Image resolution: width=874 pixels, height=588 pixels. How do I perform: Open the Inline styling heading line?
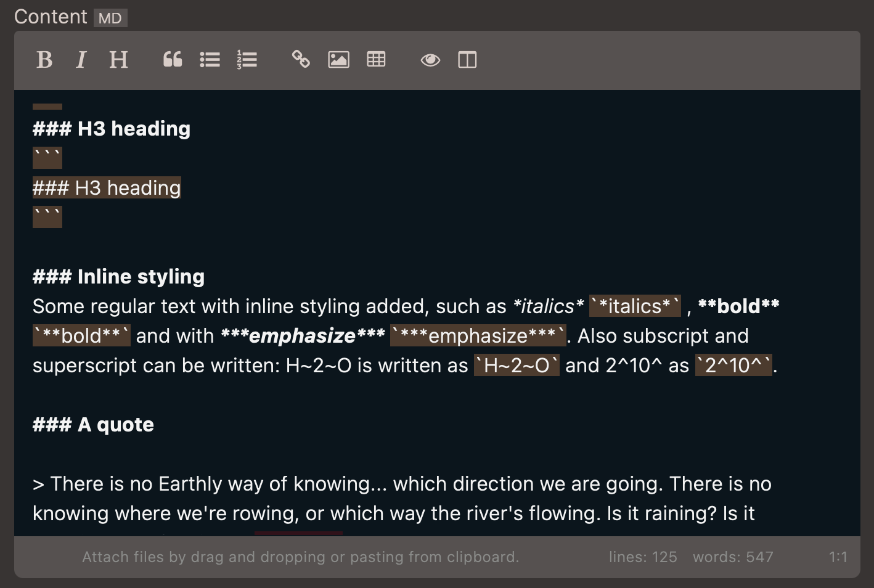118,276
